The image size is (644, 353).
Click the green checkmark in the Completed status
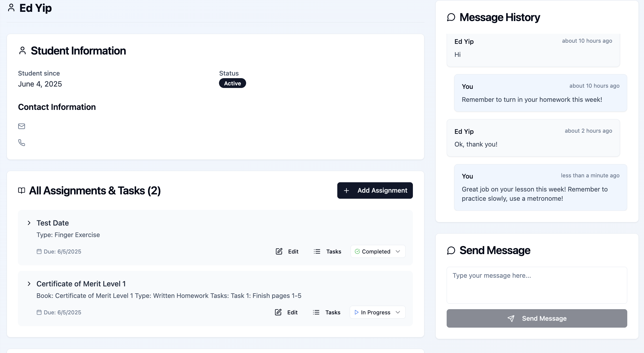pyautogui.click(x=357, y=251)
